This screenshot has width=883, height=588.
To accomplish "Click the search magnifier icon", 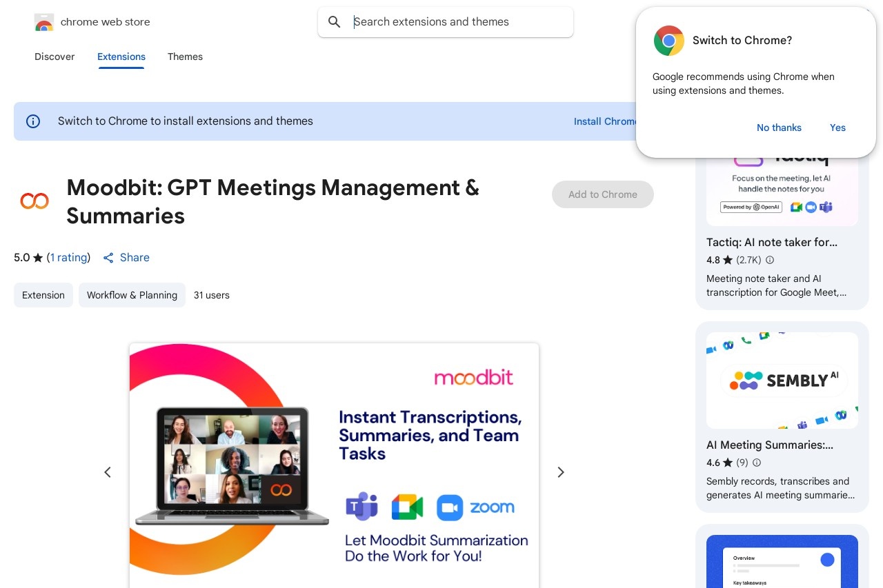I will pos(335,22).
